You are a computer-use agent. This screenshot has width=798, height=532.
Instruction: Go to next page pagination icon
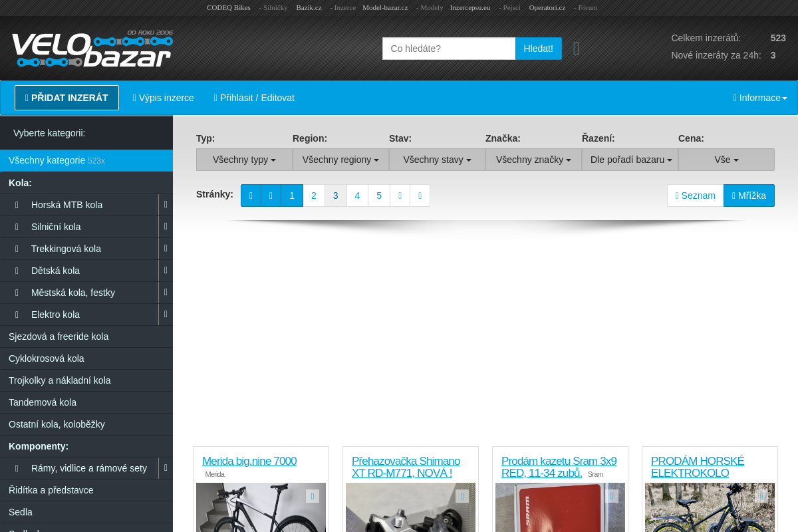[400, 196]
